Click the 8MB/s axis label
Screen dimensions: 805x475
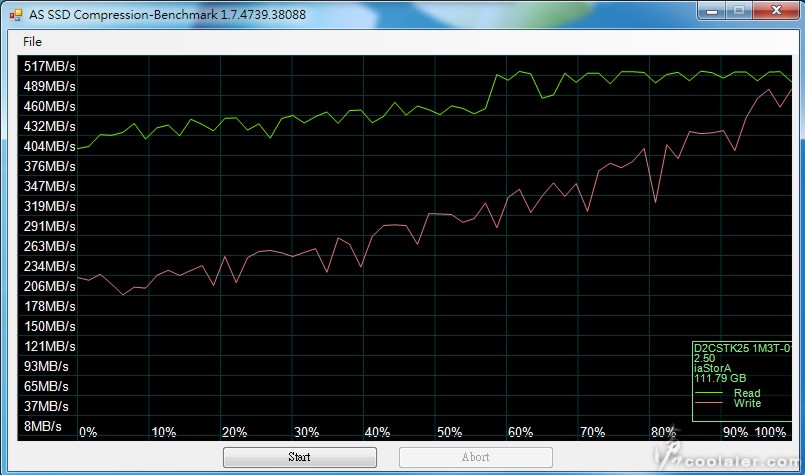(43, 427)
